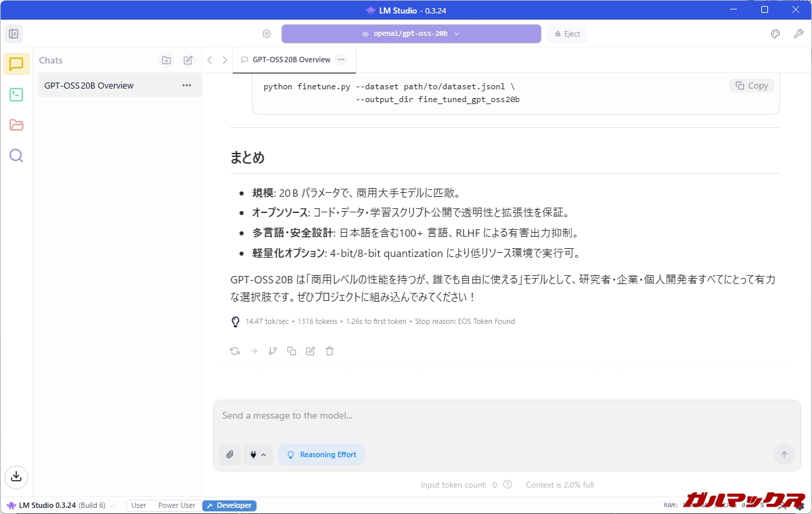Screen dimensions: 812x514
Task: Regenerate the assistant response
Action: pyautogui.click(x=235, y=351)
